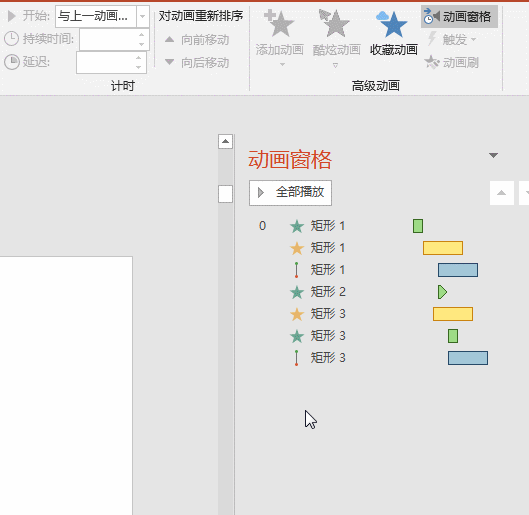
Task: Toggle the 动画窗格 animation pane button
Action: pyautogui.click(x=459, y=17)
